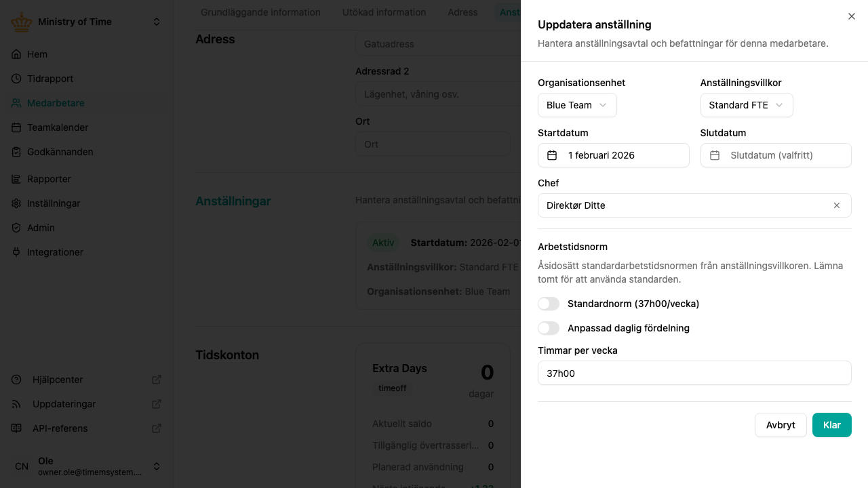Switch to the Adress tab
Viewport: 868px width, 488px height.
pyautogui.click(x=462, y=12)
